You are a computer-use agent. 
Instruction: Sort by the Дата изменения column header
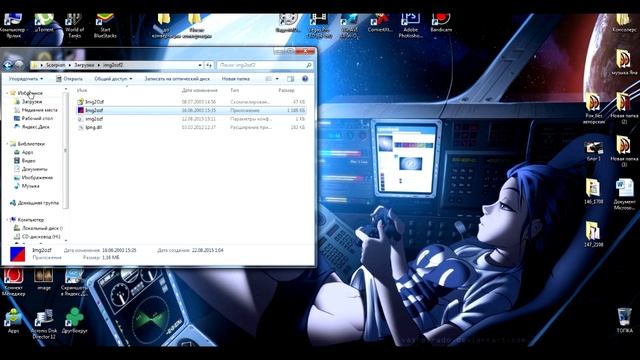point(200,90)
